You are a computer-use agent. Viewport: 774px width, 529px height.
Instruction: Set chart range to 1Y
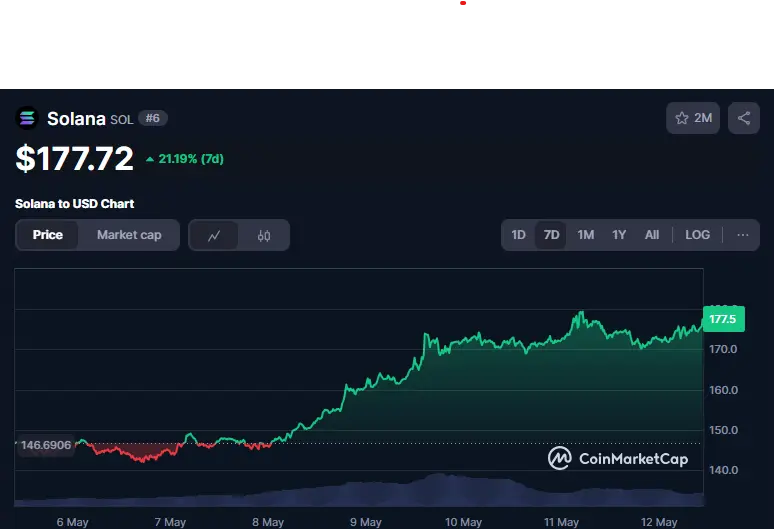click(x=619, y=235)
